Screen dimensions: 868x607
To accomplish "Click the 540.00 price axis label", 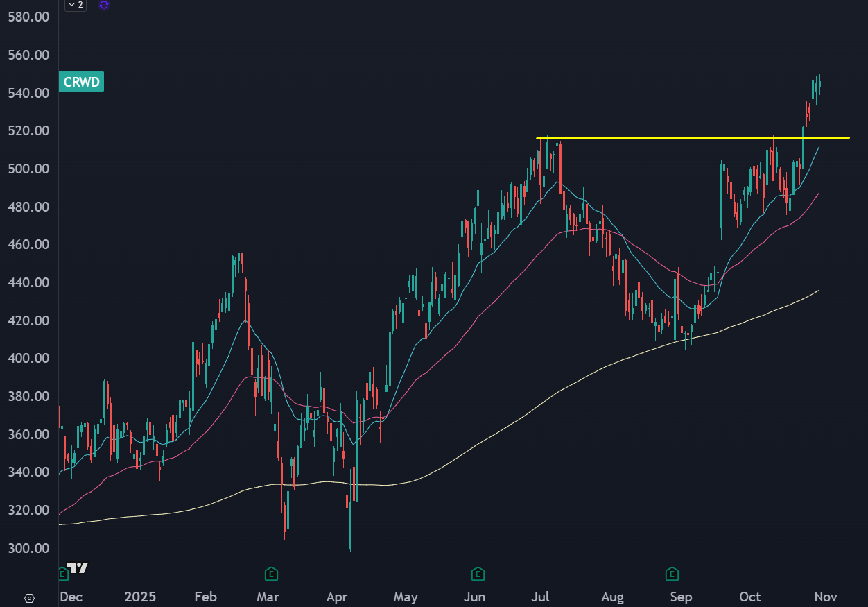I will click(x=28, y=93).
